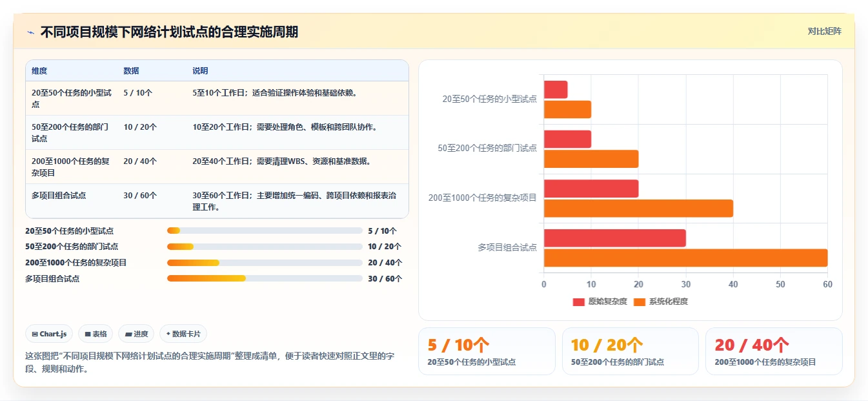Toggle 原始复杂度 red legend swatch
The width and height of the screenshot is (868, 401).
click(578, 302)
